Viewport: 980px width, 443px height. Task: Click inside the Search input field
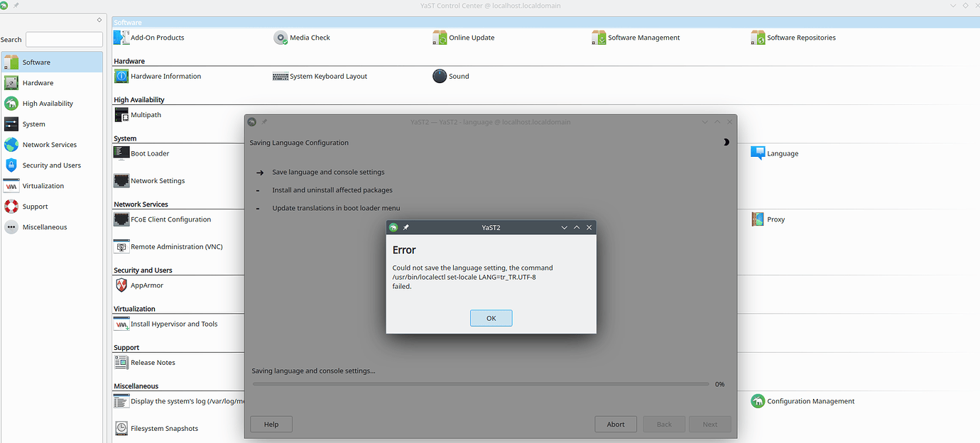click(63, 39)
